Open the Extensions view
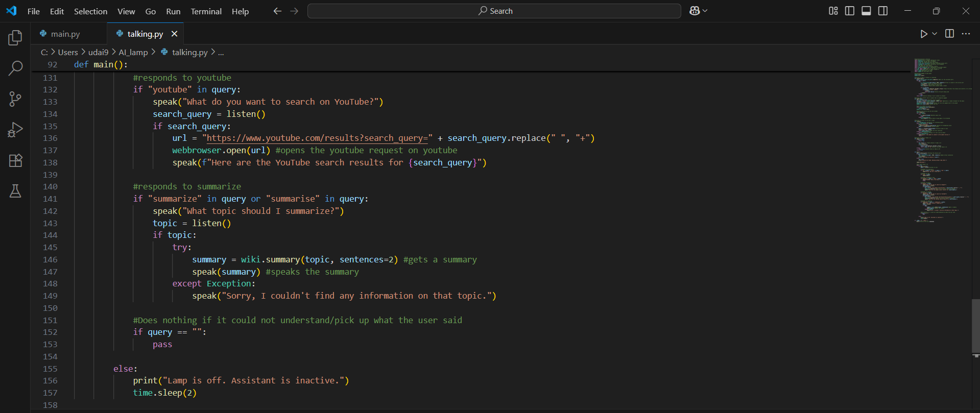 coord(15,160)
